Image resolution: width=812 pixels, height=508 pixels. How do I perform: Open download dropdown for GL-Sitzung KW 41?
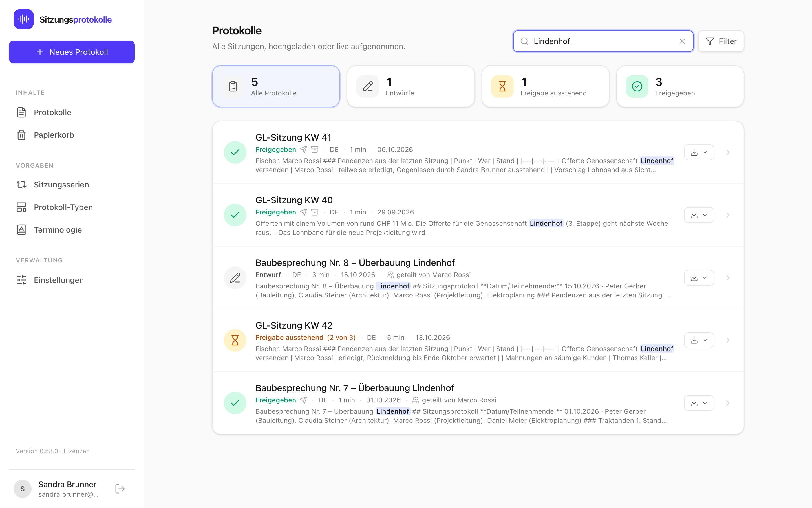699,152
